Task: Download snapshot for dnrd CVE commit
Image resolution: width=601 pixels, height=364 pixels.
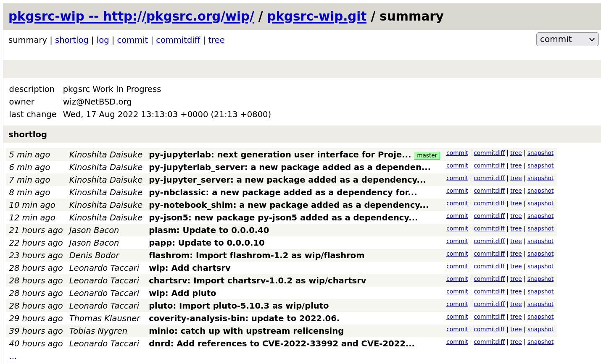Action: click(540, 342)
